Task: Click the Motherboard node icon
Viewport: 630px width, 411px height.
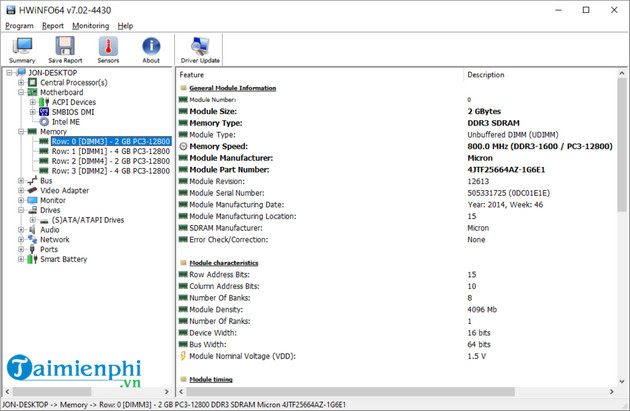Action: click(33, 92)
